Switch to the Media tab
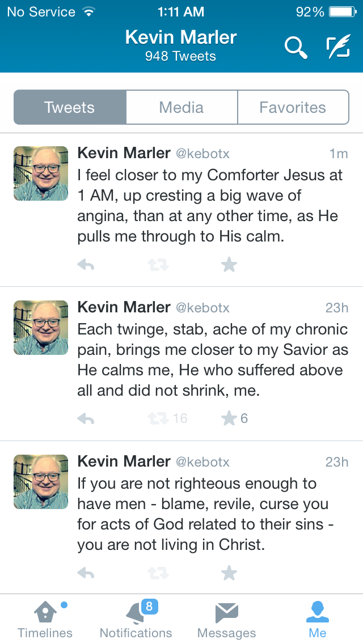Viewport: 363px width, 644px height. coord(181,107)
